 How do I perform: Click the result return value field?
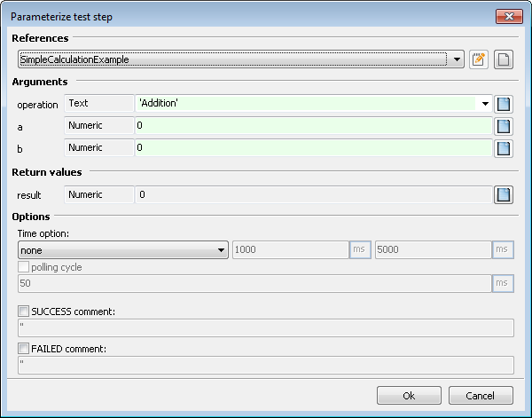pyautogui.click(x=314, y=194)
